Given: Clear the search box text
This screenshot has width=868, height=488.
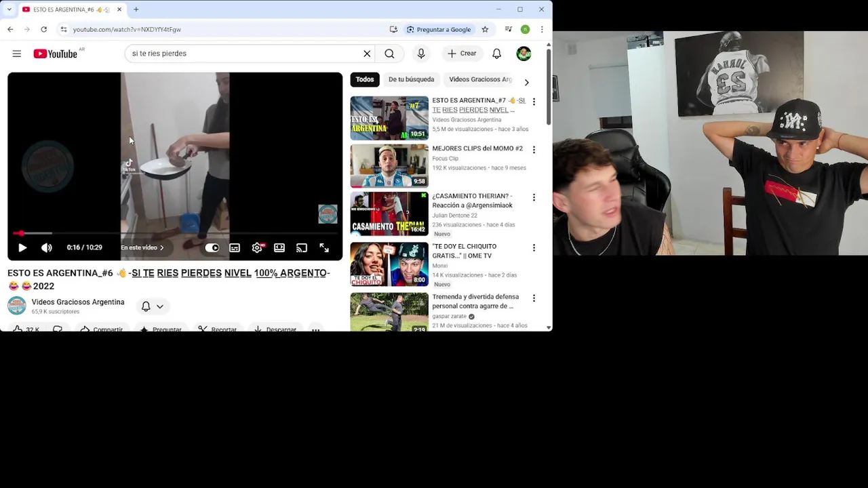Looking at the screenshot, I should 367,54.
